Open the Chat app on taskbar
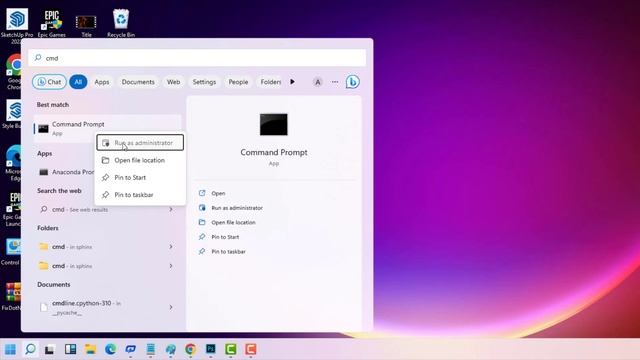 (131, 349)
